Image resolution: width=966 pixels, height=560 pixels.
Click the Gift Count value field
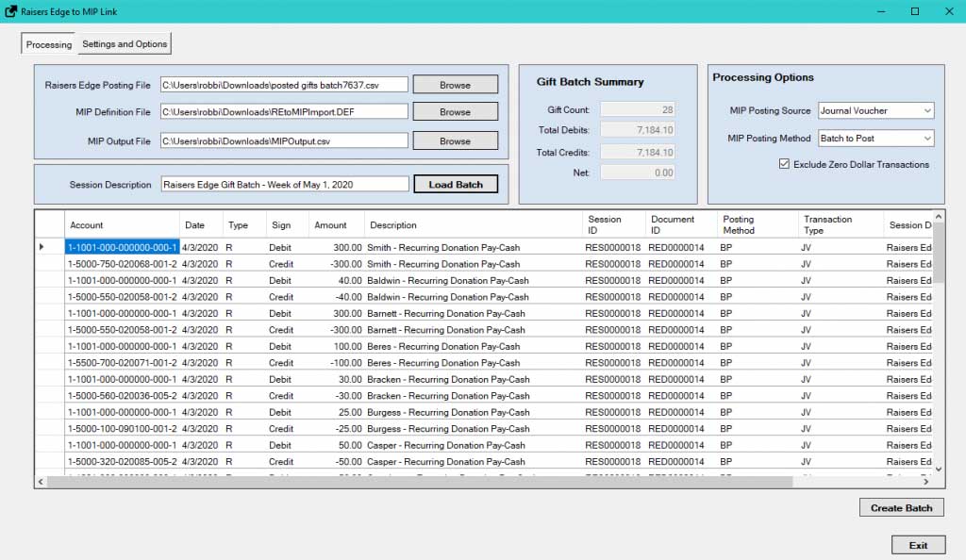638,109
